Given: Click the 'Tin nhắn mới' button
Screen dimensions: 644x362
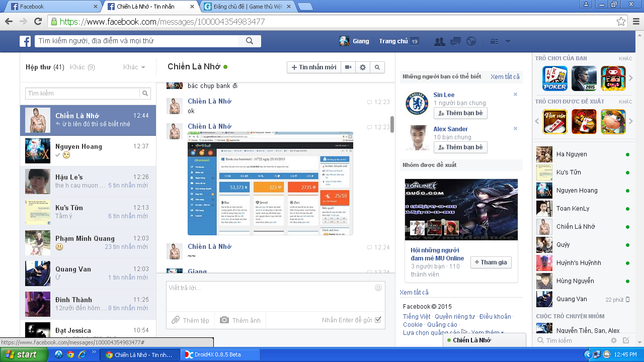Looking at the screenshot, I should [x=313, y=67].
